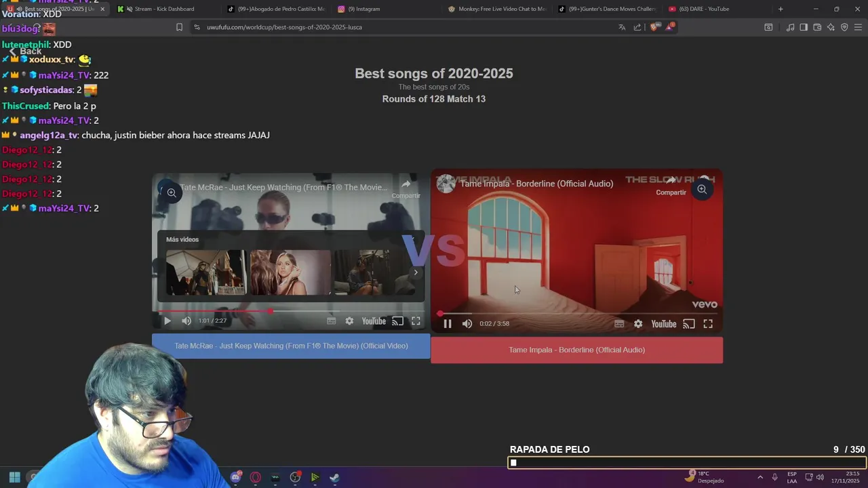Open Opera browser from the taskbar
868x488 pixels.
tap(256, 477)
